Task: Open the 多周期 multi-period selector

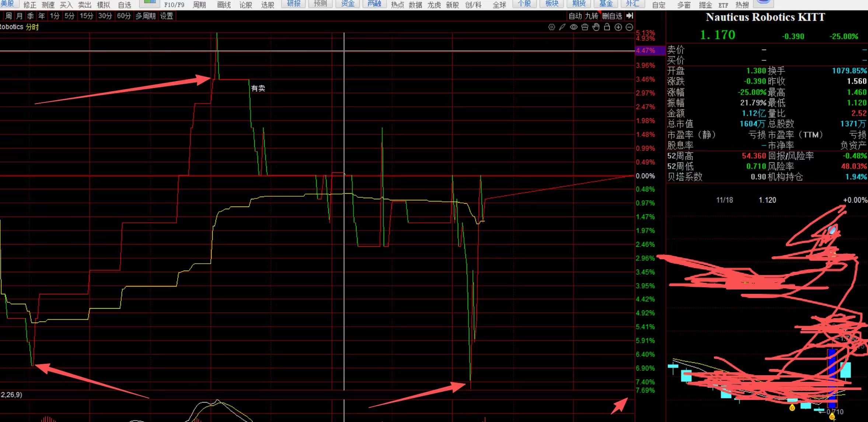Action: (x=145, y=16)
